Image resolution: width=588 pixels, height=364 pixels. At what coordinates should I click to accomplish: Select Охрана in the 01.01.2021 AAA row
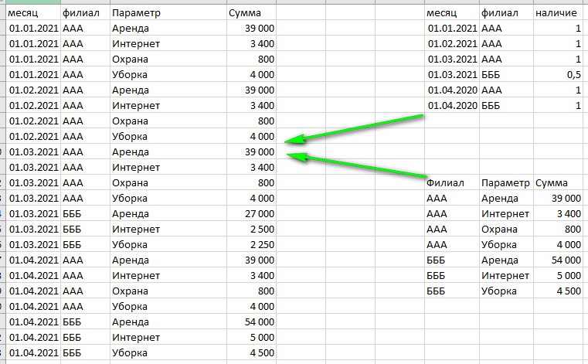(x=130, y=60)
